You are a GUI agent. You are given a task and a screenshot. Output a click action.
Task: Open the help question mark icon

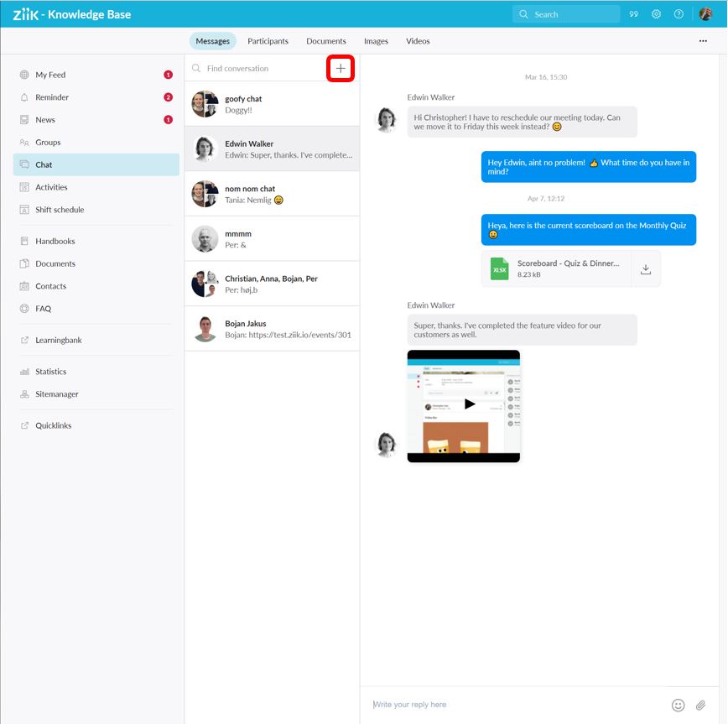click(x=679, y=13)
